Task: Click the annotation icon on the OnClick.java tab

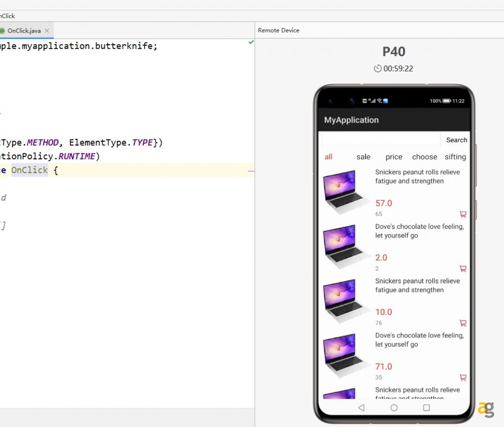Action: click(3, 30)
